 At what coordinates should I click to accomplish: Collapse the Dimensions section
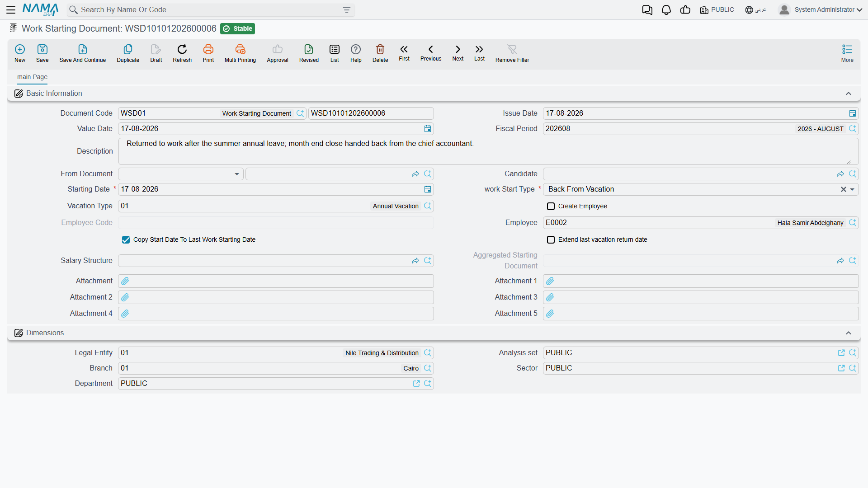(x=849, y=333)
